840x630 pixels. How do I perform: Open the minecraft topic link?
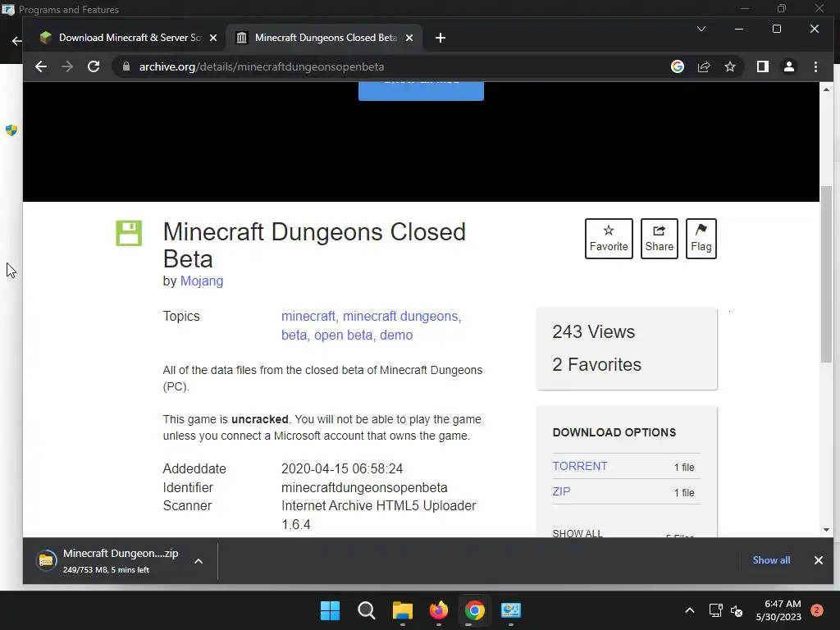pos(308,316)
